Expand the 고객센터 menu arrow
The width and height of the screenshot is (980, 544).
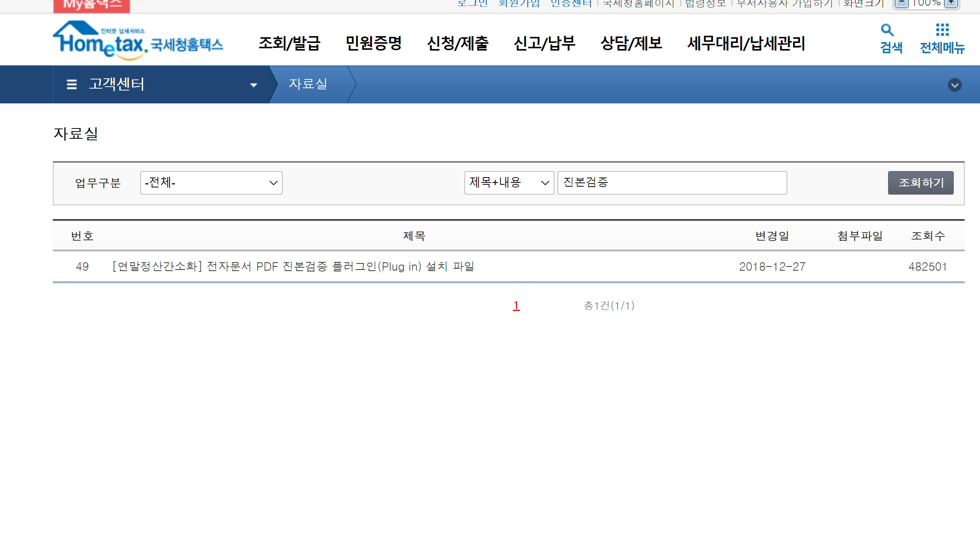[253, 85]
